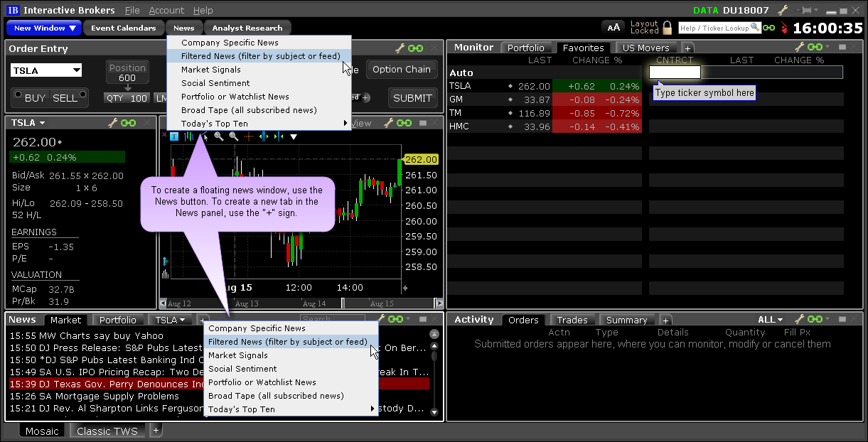
Task: Click the red icon next to the clock
Action: [x=784, y=28]
